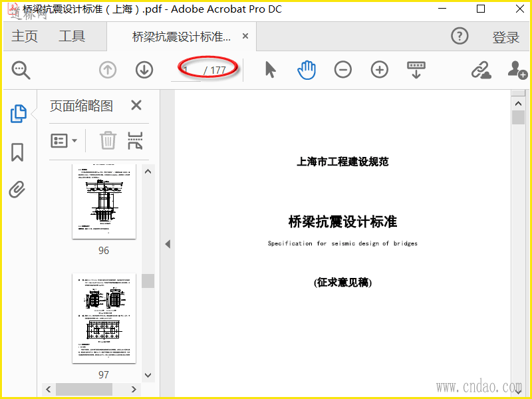This screenshot has height=399, width=532.
Task: Click the delete pages trash icon
Action: click(108, 140)
